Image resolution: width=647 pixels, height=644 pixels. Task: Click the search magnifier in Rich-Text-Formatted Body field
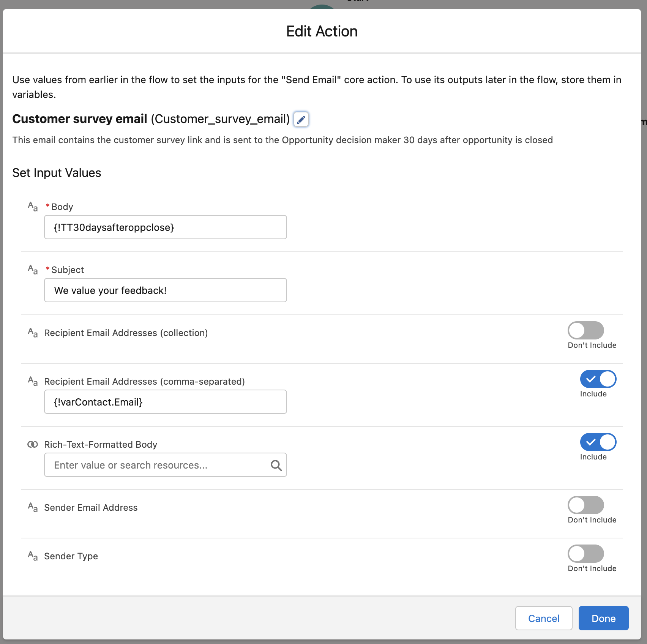(x=276, y=465)
